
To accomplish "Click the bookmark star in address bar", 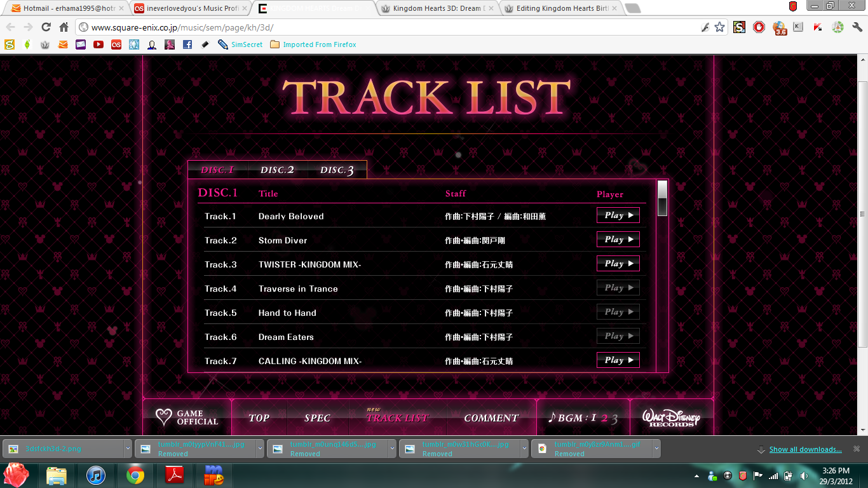I will 719,27.
